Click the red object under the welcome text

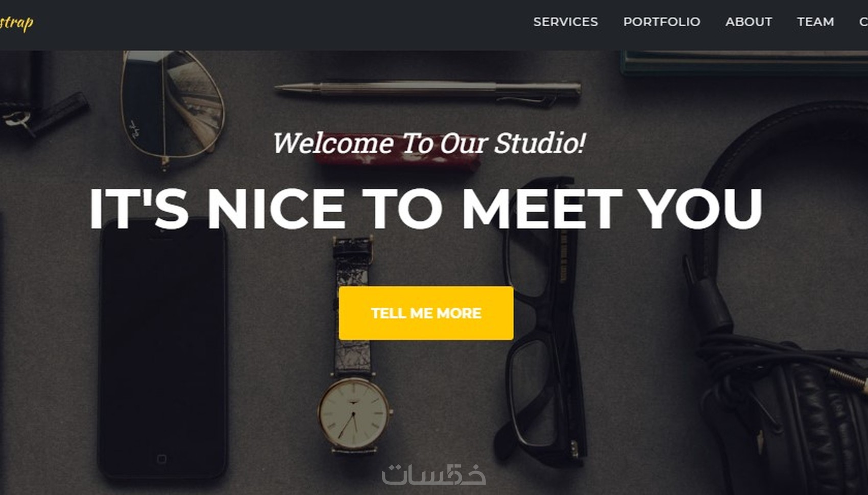[397, 162]
